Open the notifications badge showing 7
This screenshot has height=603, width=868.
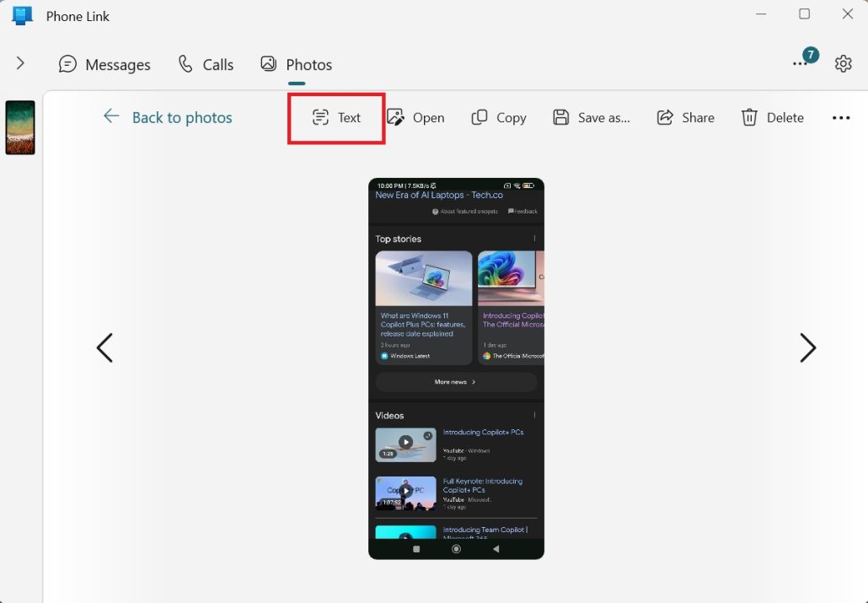(809, 53)
